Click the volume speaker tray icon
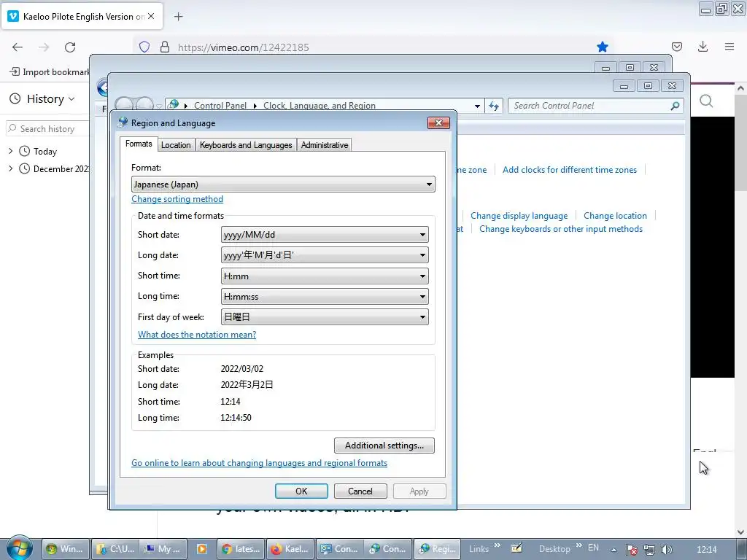 (667, 549)
